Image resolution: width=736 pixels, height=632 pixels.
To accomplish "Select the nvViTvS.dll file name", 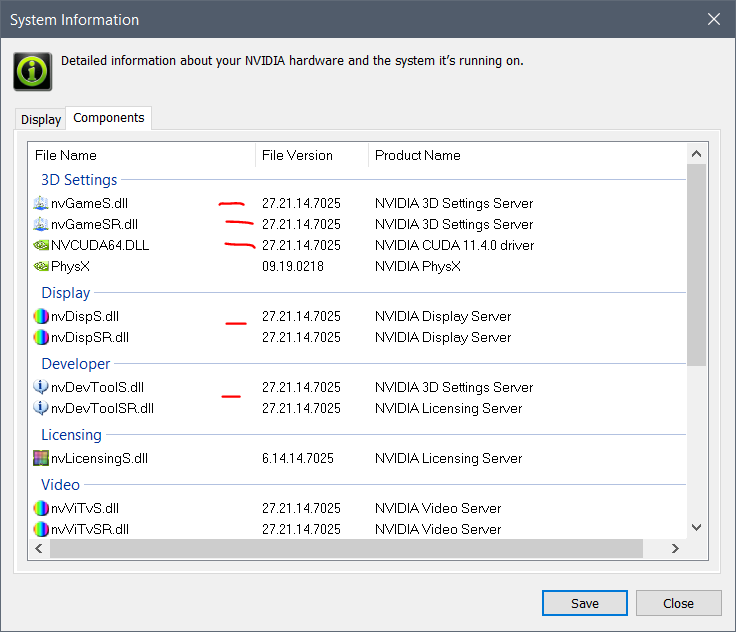I will [85, 508].
